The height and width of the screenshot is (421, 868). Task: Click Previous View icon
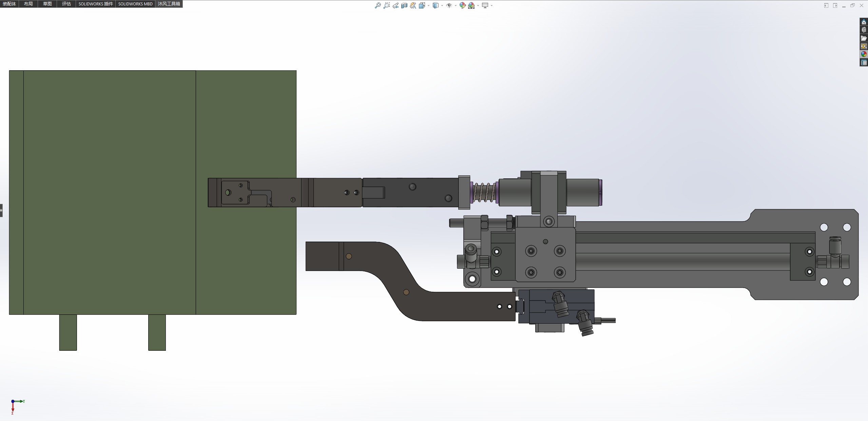(x=396, y=5)
